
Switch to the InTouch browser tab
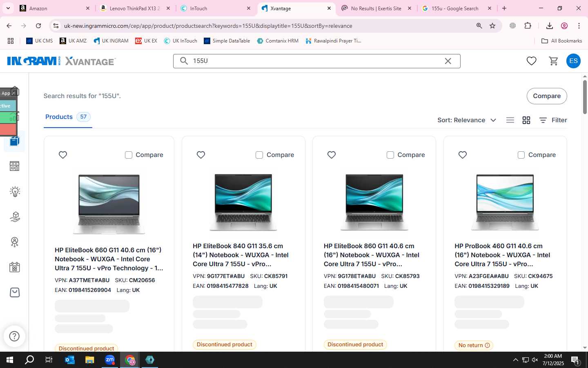point(216,8)
